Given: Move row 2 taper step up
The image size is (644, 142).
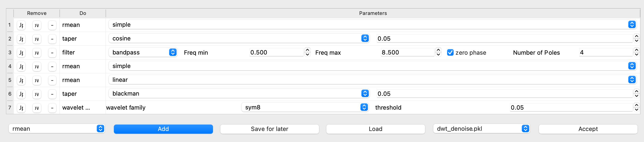Looking at the screenshot, I should click(21, 39).
